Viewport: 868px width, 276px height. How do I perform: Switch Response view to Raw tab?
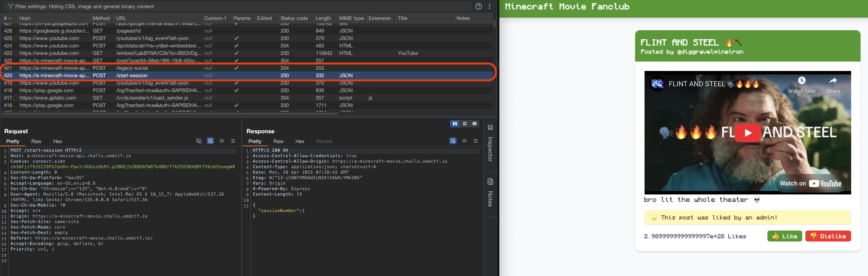pos(279,141)
